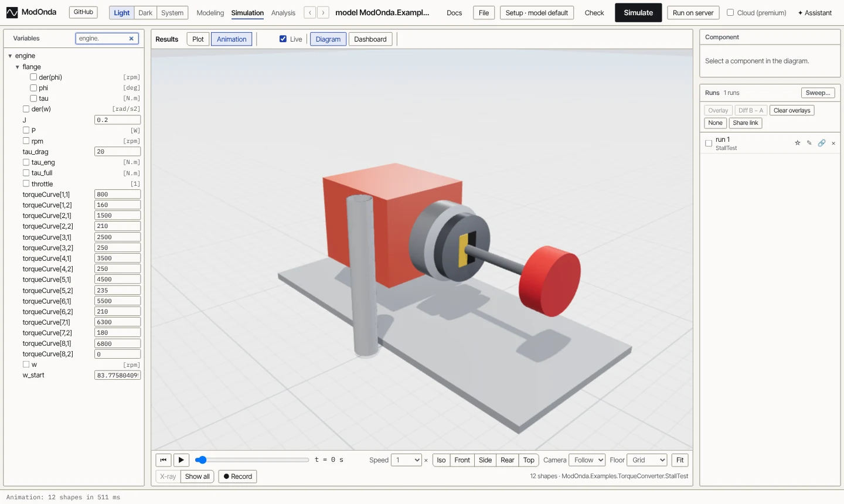This screenshot has height=504, width=844.
Task: Rewind the animation to the start
Action: [164, 460]
